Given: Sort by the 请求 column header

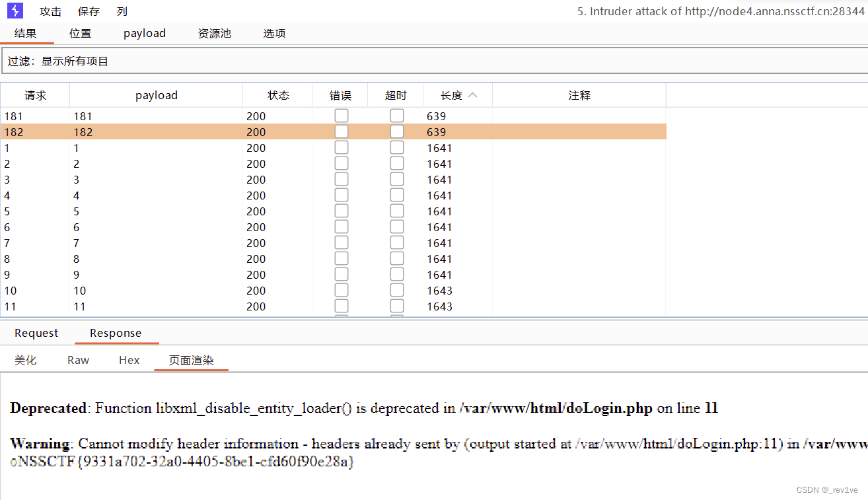Looking at the screenshot, I should [x=35, y=95].
